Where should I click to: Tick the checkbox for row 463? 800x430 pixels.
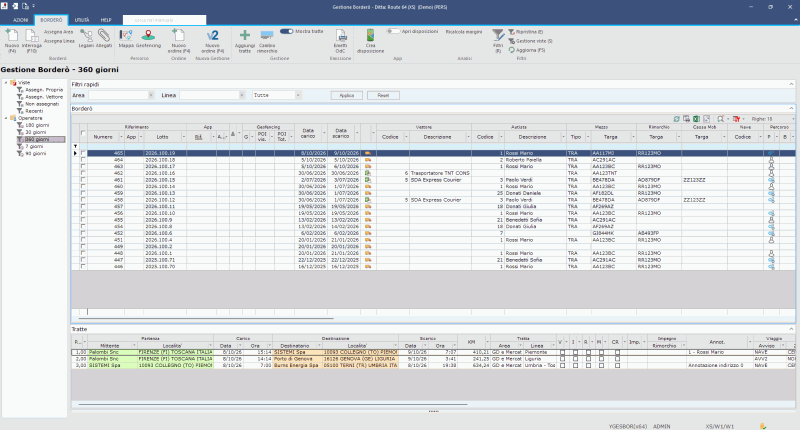pos(83,166)
